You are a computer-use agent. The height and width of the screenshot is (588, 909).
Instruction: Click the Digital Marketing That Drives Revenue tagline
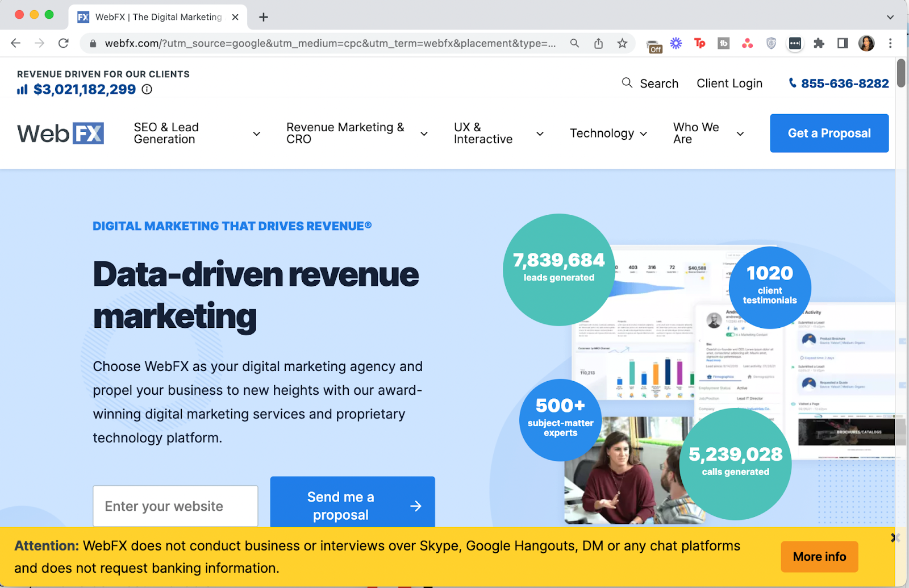click(x=232, y=226)
